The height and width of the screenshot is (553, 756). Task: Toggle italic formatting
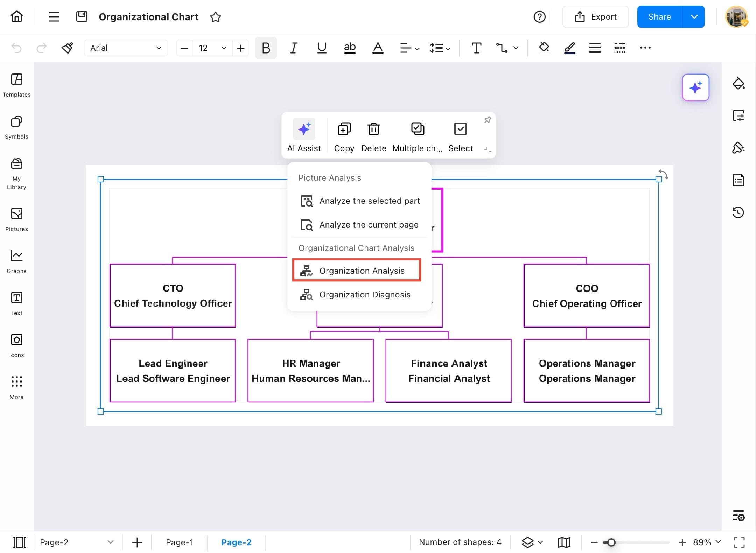(x=294, y=48)
